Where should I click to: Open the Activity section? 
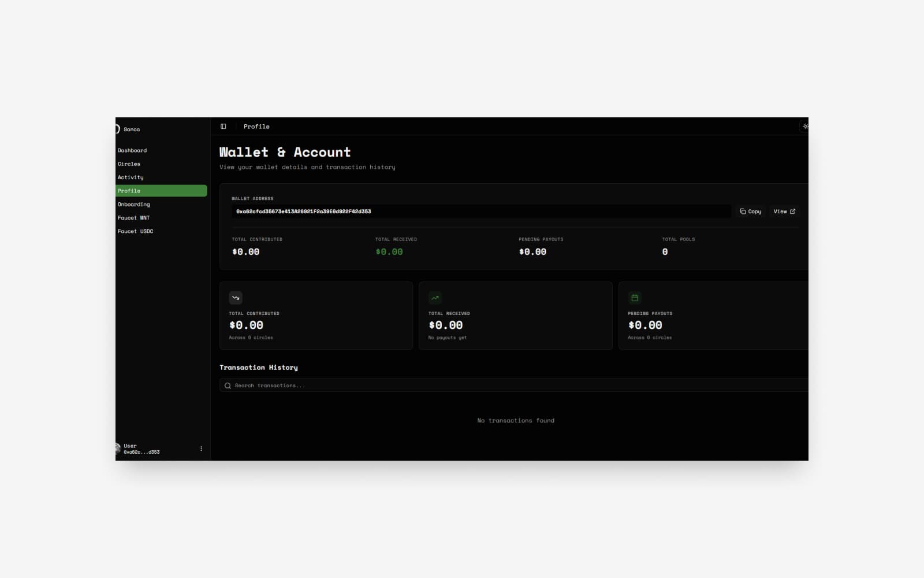click(x=131, y=177)
